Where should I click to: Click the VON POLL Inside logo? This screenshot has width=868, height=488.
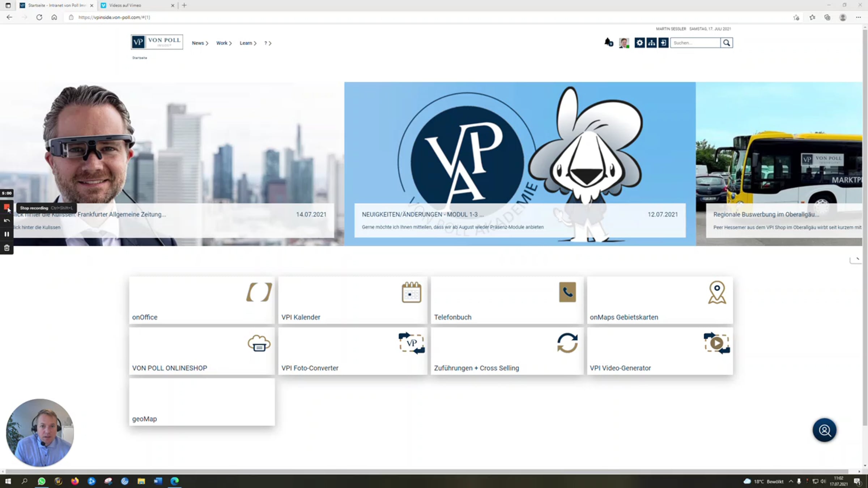157,42
